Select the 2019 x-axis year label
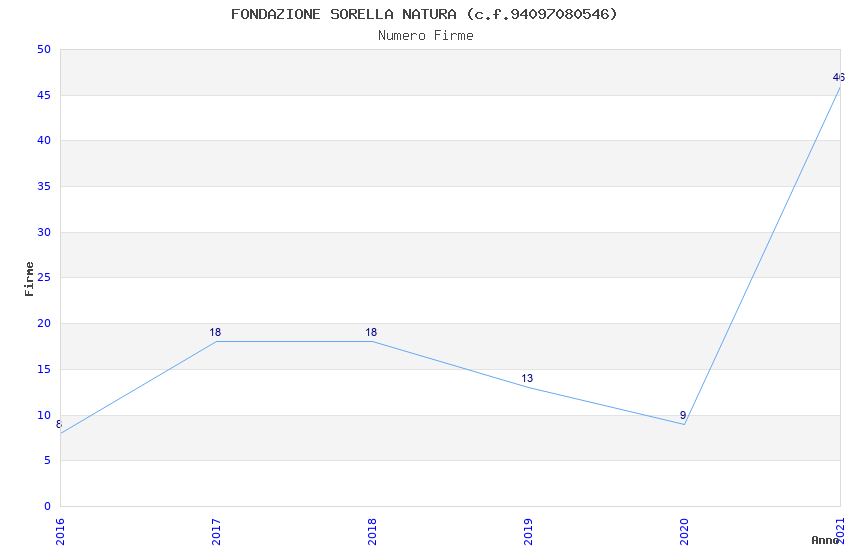850x550 pixels. click(528, 531)
